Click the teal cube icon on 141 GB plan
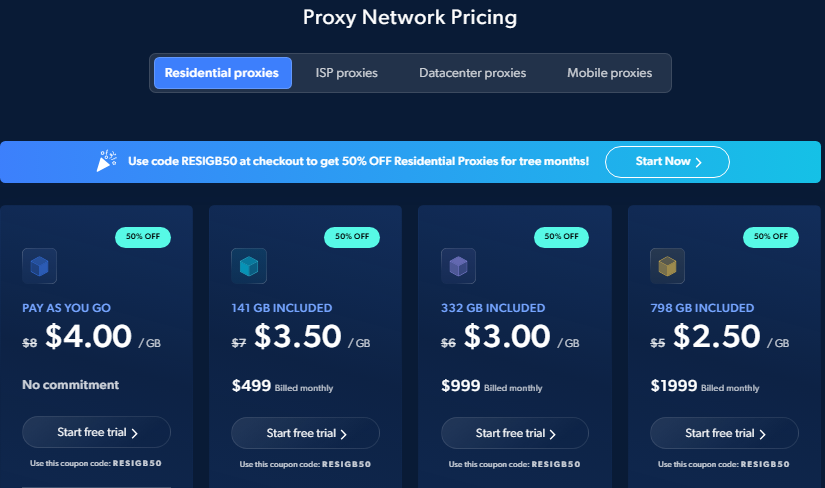The image size is (825, 488). point(248,266)
